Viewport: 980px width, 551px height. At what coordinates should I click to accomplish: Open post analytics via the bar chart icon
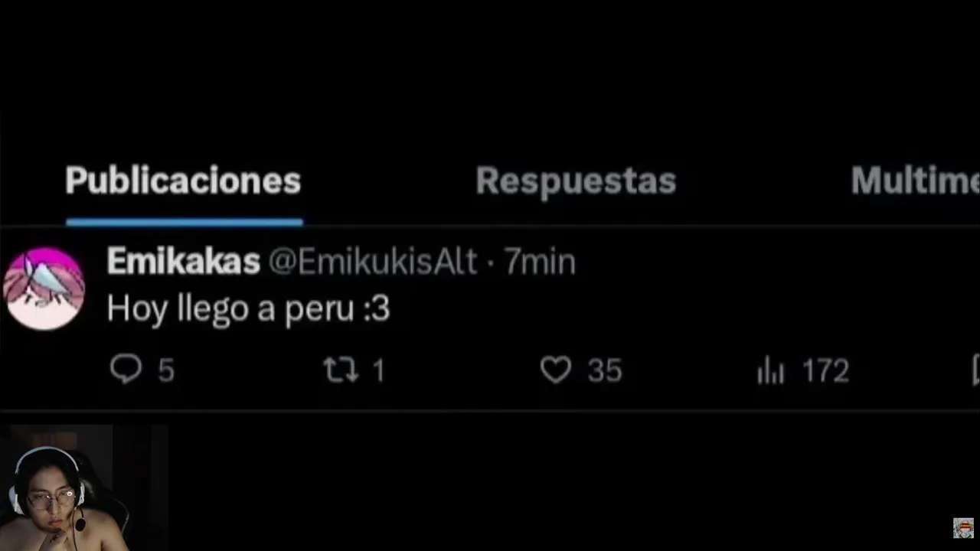[770, 372]
